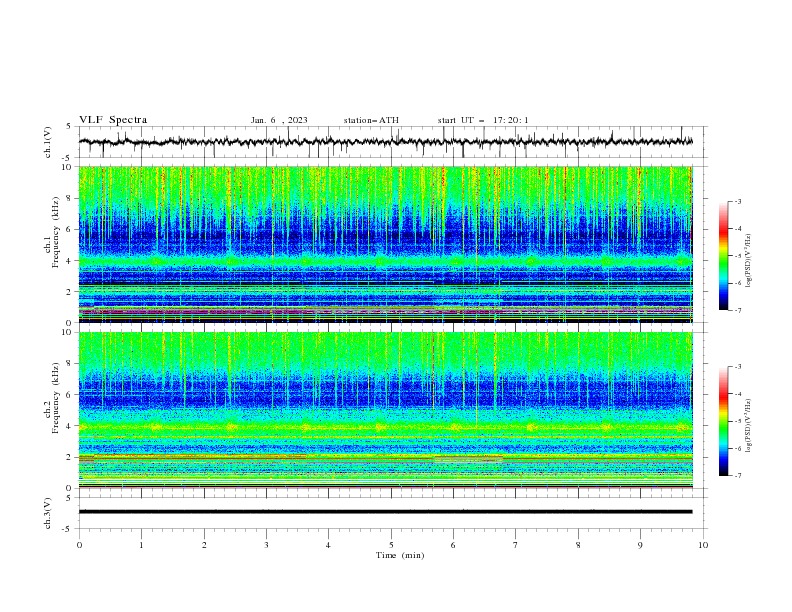
Task: Click inside the ch.2 spectrogram panel
Action: (x=385, y=410)
